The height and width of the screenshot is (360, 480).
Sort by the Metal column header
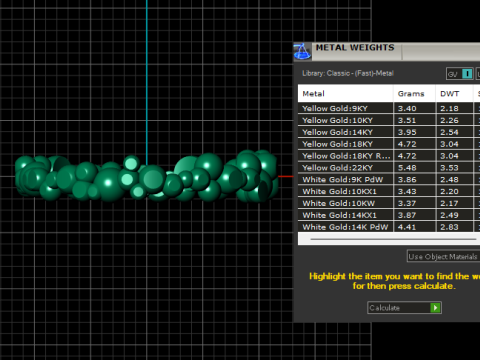click(x=345, y=94)
